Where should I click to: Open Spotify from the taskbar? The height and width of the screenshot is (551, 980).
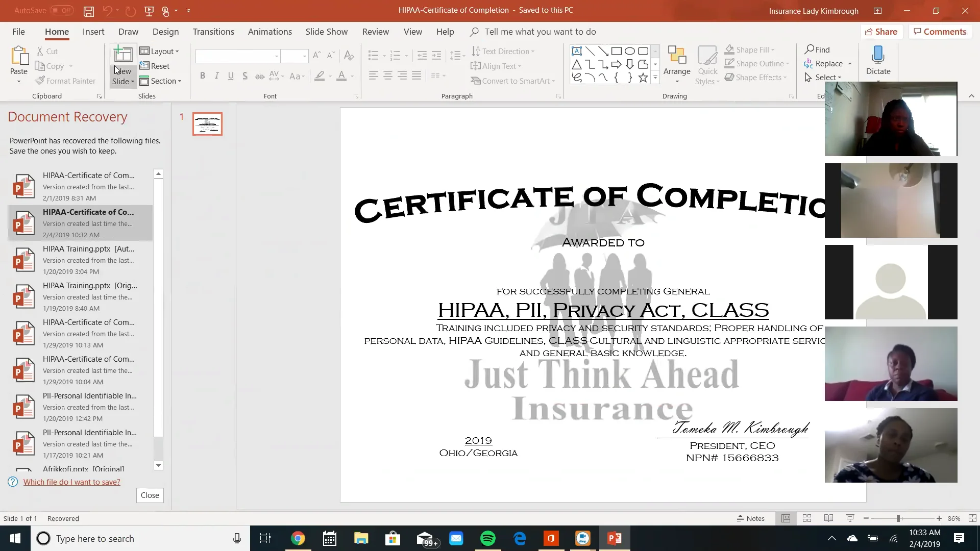pyautogui.click(x=488, y=538)
